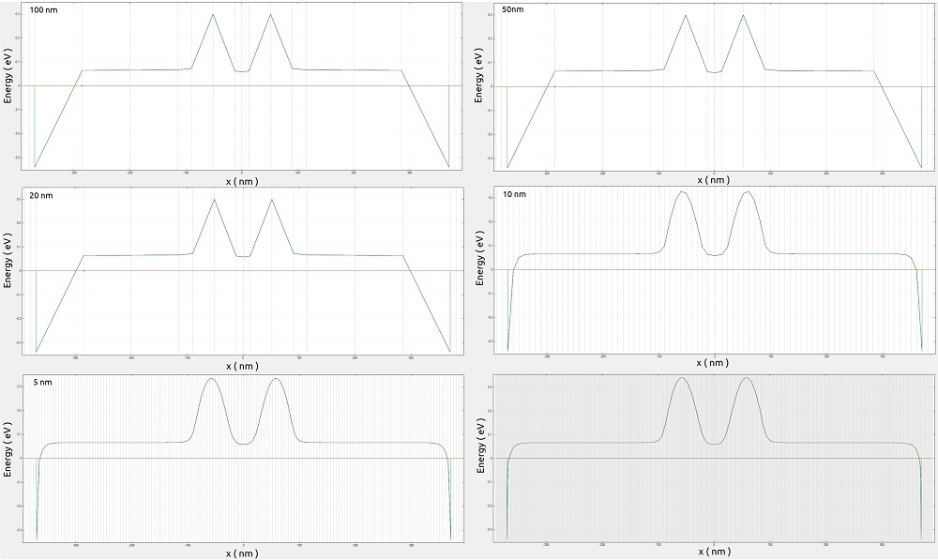This screenshot has height=560, width=938.
Task: Click the Energy ( eV ) title of gray-shaded plot
Action: tap(480, 446)
